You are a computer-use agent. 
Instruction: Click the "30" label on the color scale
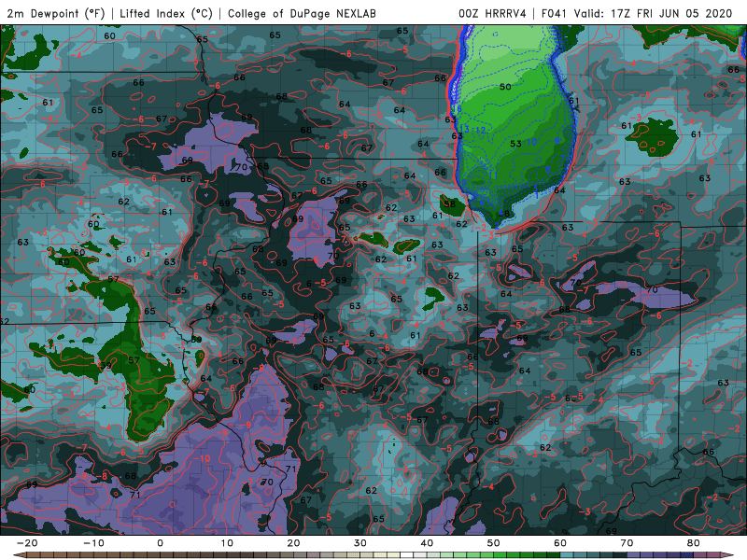pyautogui.click(x=360, y=543)
